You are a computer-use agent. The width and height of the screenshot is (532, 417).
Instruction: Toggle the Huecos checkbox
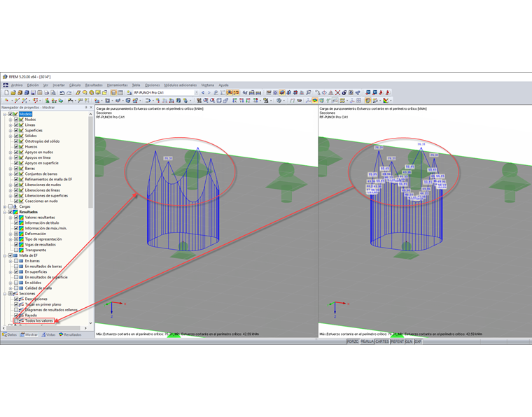16,146
